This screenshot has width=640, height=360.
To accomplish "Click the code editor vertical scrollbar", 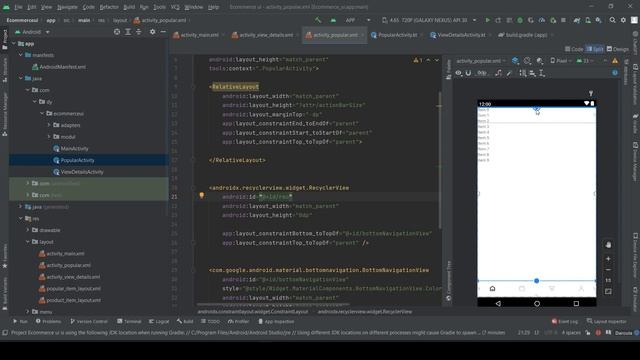I will click(439, 159).
